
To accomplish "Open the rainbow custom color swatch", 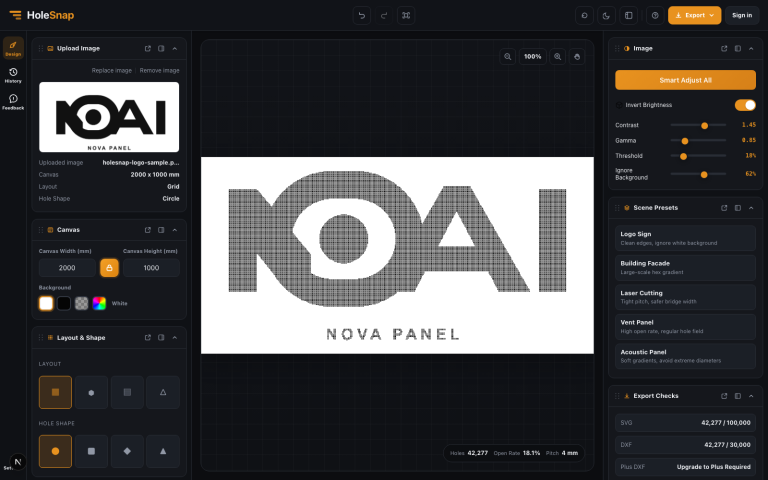I will click(99, 303).
